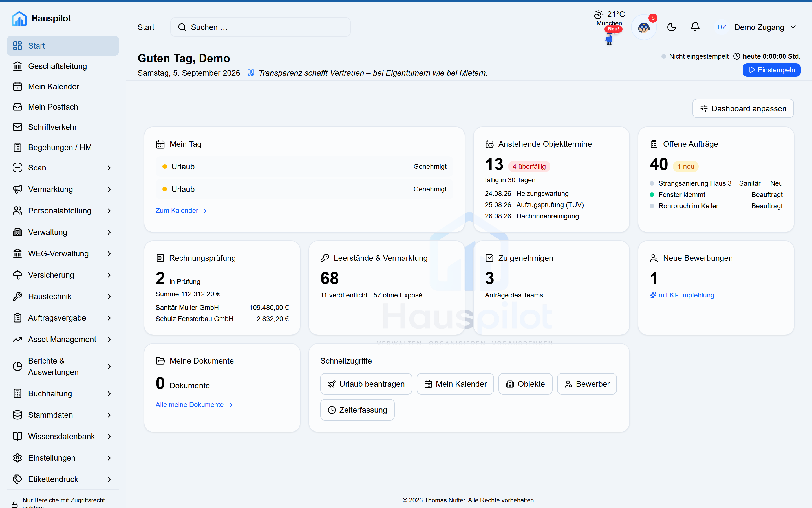Click the Berichte & Auswertungen pie icon
Viewport: 812px width, 508px height.
coord(17,366)
